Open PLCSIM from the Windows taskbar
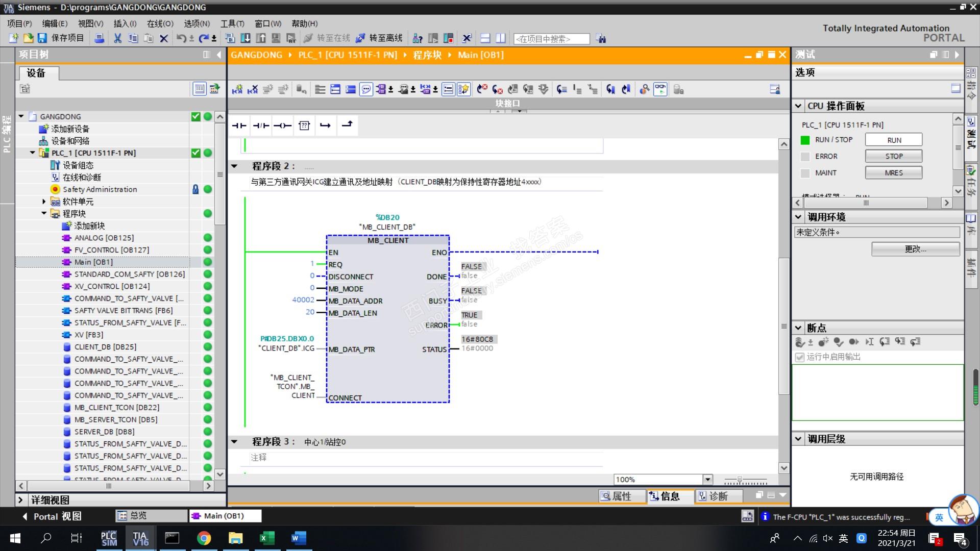 pyautogui.click(x=109, y=538)
